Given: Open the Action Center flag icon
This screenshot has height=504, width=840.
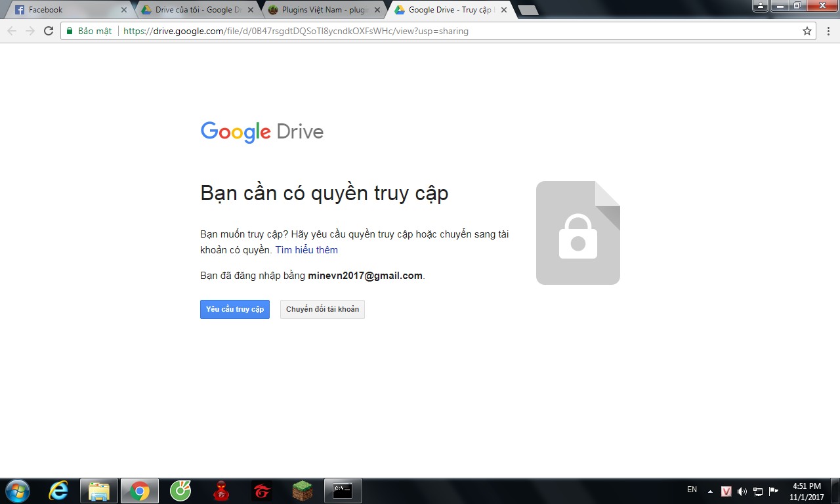Looking at the screenshot, I should point(774,491).
